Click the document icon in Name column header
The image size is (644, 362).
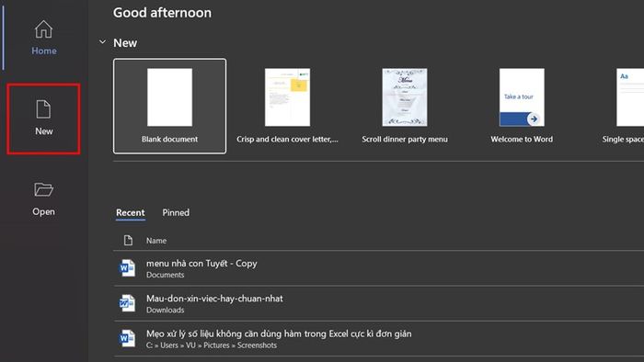pos(128,240)
